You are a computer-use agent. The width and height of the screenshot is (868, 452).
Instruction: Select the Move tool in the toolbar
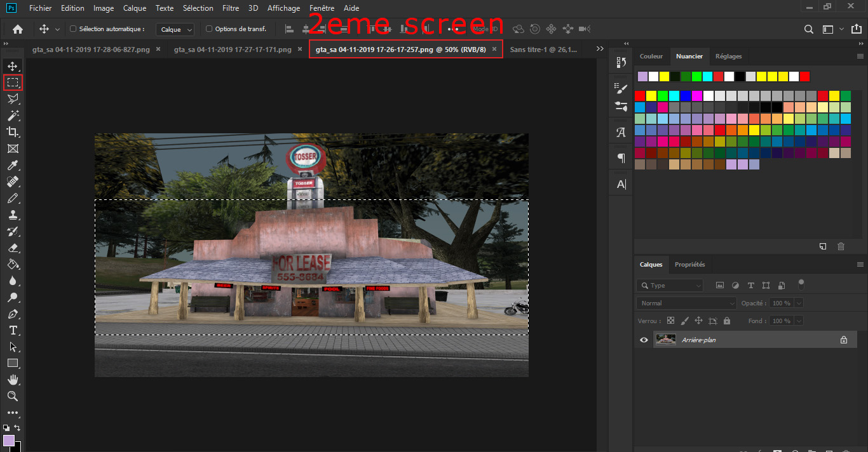click(13, 66)
